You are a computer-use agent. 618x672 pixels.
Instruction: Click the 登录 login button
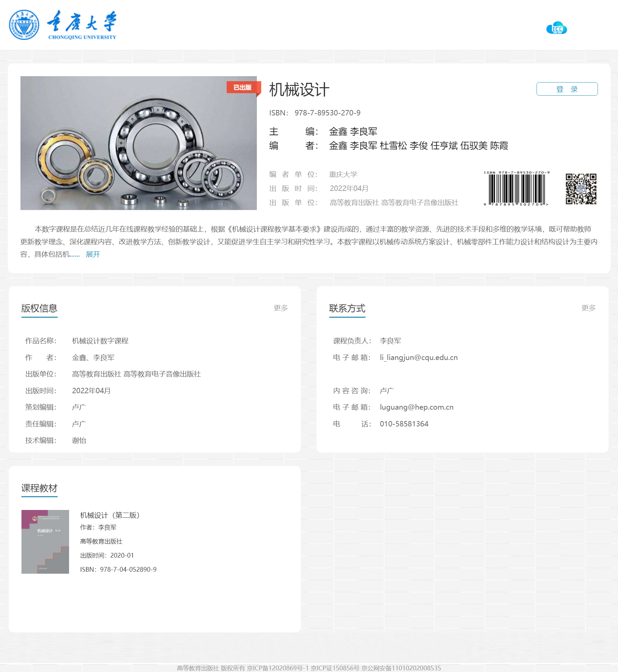tap(567, 89)
